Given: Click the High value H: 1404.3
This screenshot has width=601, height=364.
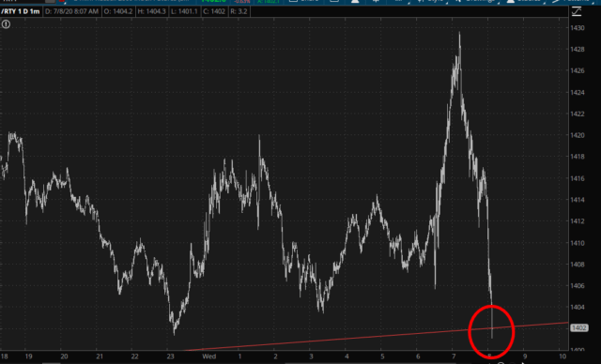Looking at the screenshot, I should (x=151, y=11).
